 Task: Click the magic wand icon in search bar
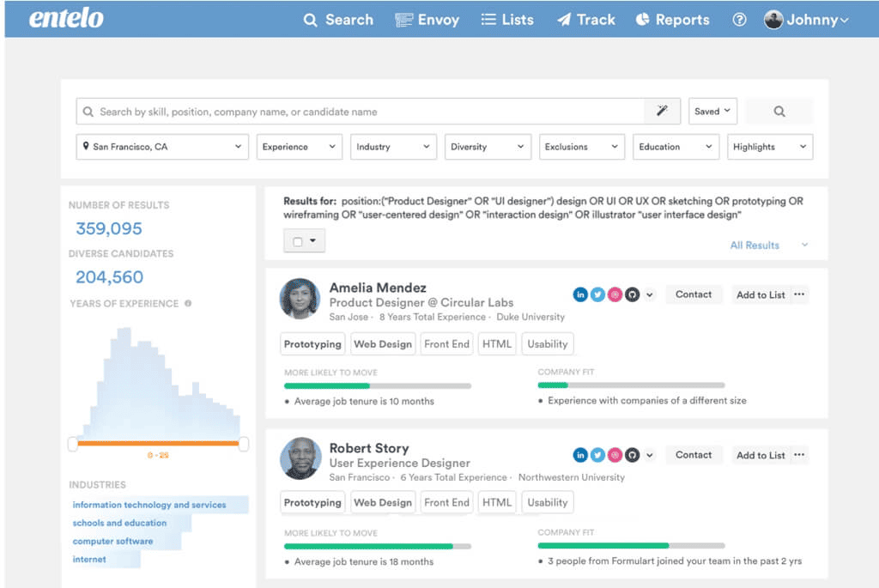pos(662,112)
